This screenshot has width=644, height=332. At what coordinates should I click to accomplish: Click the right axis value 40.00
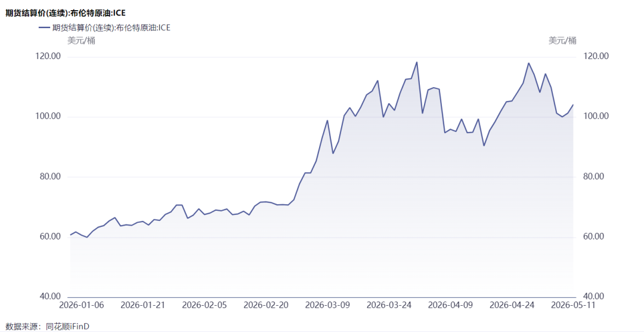point(592,297)
